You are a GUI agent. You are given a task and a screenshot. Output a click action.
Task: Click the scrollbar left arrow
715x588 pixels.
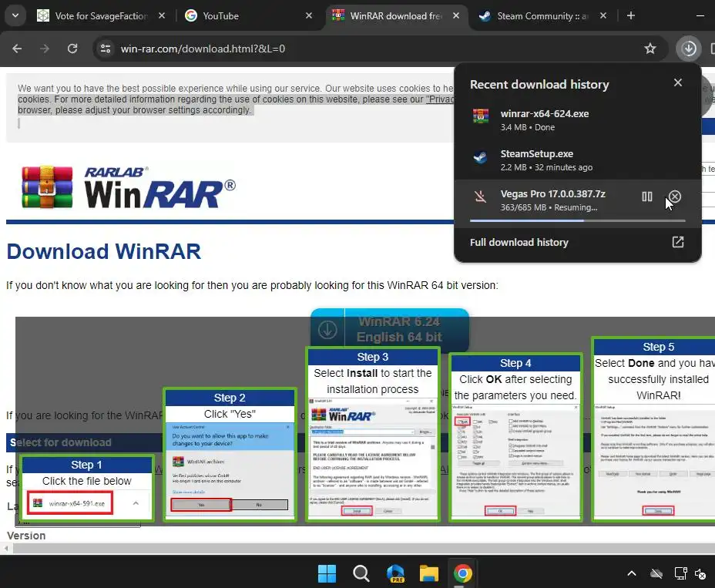[6, 549]
